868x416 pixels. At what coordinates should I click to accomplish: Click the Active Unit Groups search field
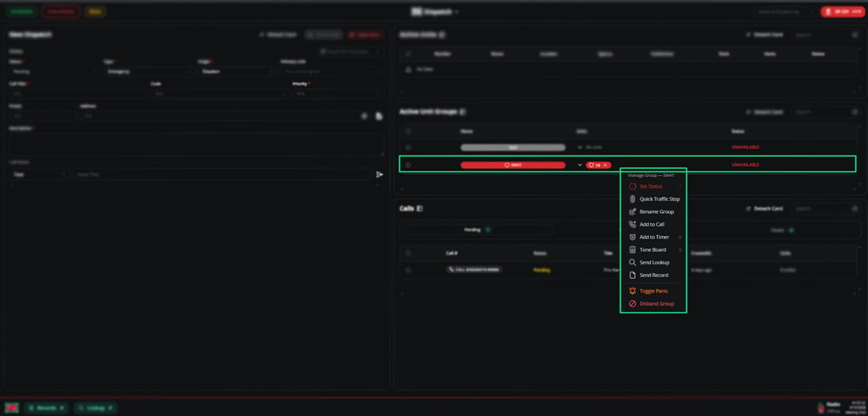[x=821, y=112]
